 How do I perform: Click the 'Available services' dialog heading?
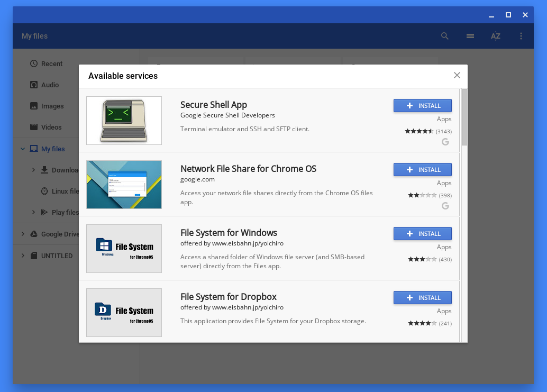[x=123, y=76]
